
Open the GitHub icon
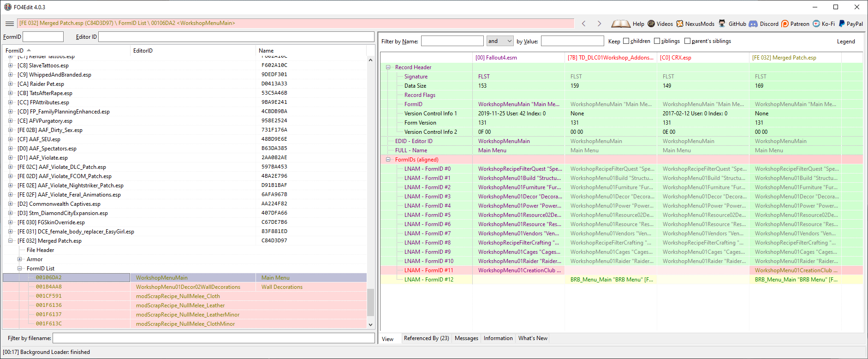[x=722, y=24]
